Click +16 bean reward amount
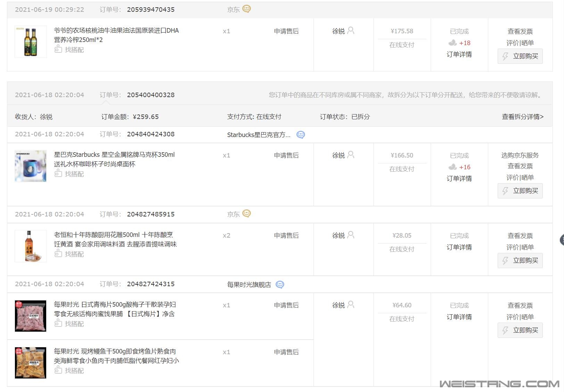Viewport: 564px width, 392px height. coord(465,167)
